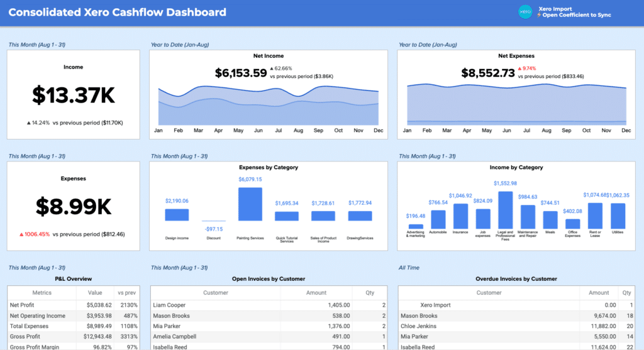This screenshot has height=350, width=644.
Task: Click Customer header in Open Invoices table
Action: [216, 293]
